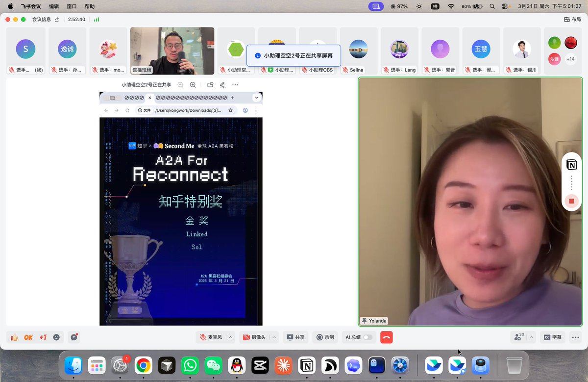The width and height of the screenshot is (588, 382).
Task: Open shared screen more options ellipsis
Action: click(235, 85)
